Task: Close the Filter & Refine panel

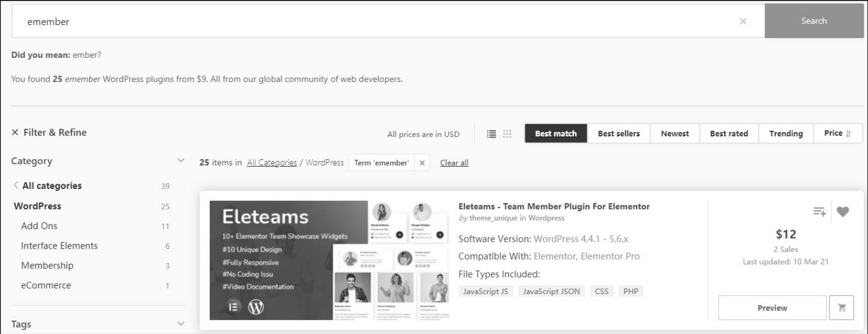Action: tap(15, 133)
